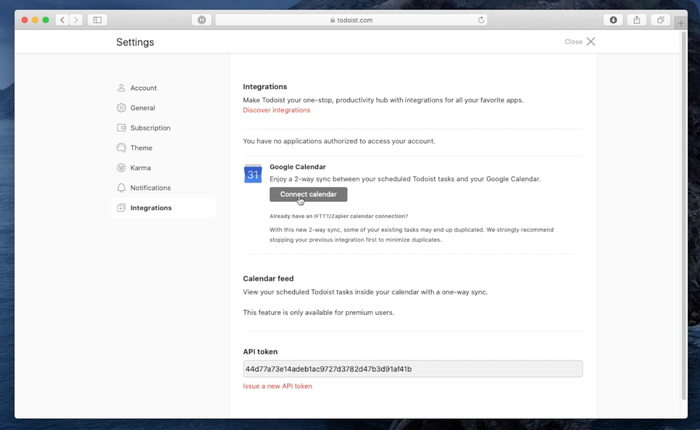Viewport: 700px width, 430px height.
Task: Click the Notifications bell icon
Action: [121, 188]
